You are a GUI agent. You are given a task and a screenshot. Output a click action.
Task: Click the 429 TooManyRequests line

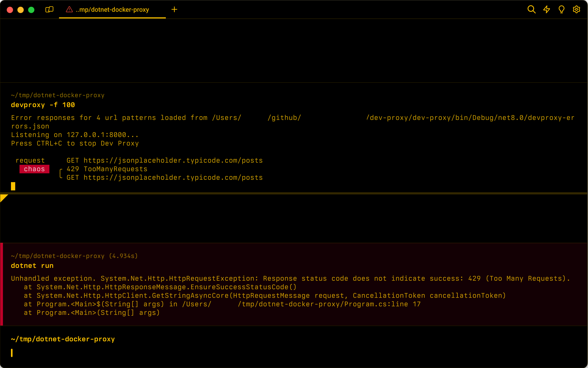(x=107, y=169)
